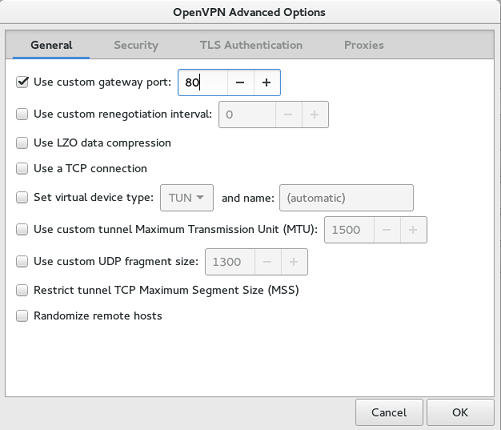The width and height of the screenshot is (501, 430).
Task: Switch to the Security tab
Action: point(136,45)
